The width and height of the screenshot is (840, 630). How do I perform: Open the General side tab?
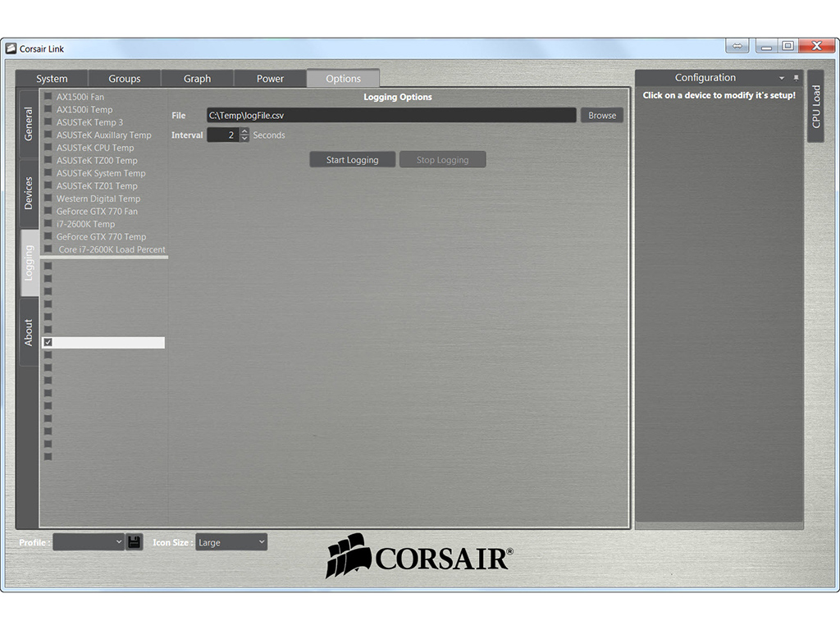pyautogui.click(x=29, y=124)
